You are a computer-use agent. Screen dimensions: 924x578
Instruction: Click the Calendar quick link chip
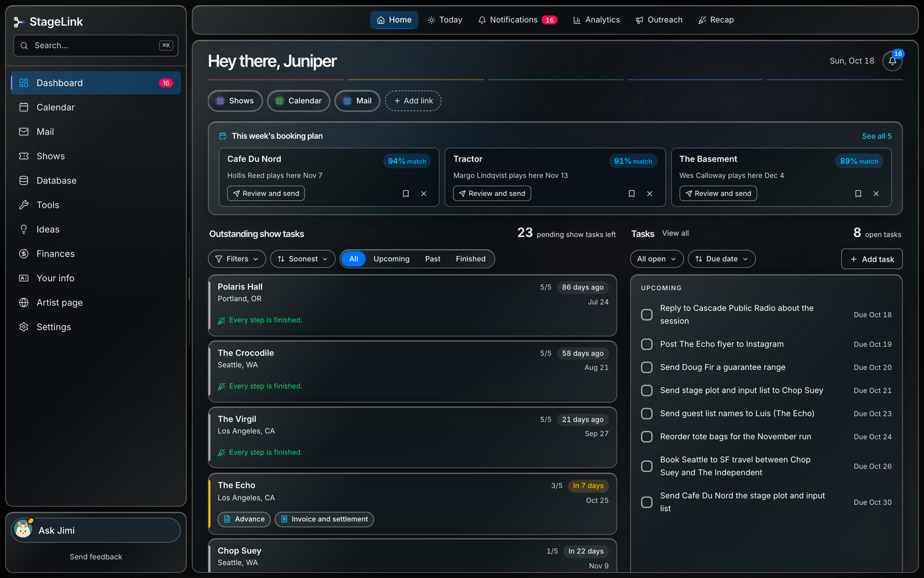299,101
